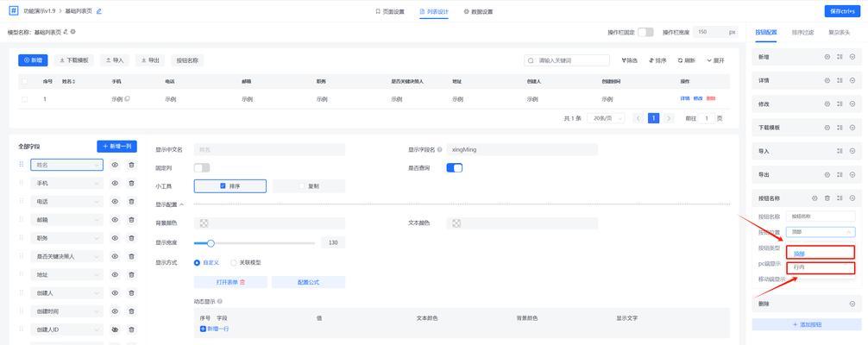This screenshot has width=868, height=345.
Task: Show the hidden 创建人ID field
Action: [115, 329]
